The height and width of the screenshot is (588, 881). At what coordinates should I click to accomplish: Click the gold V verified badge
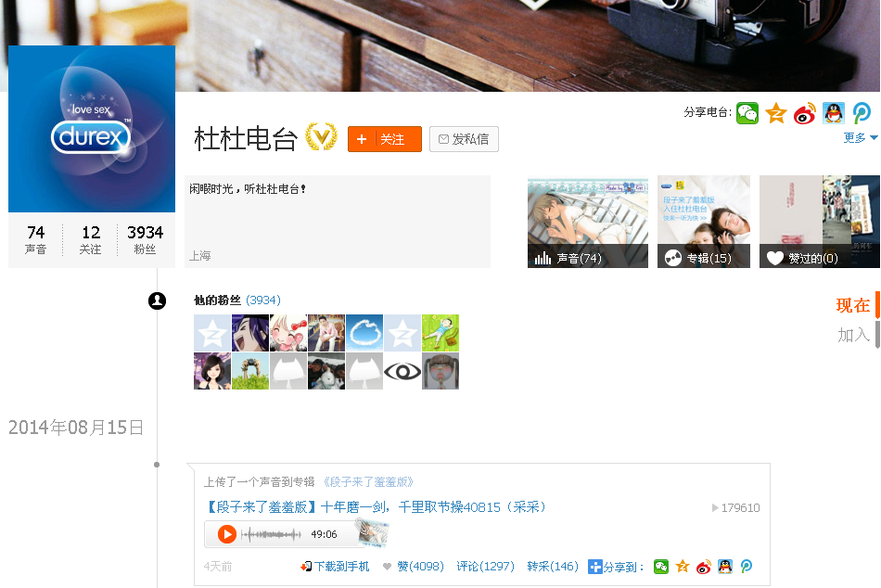pos(322,136)
